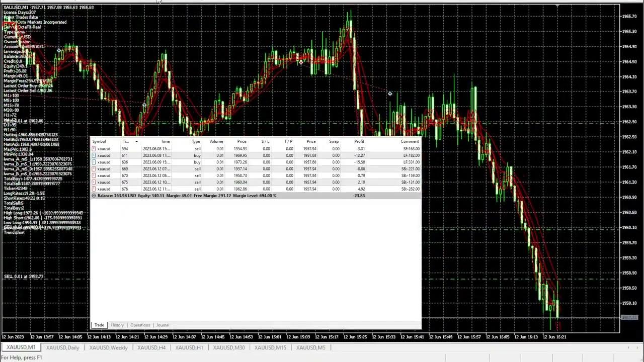Click open price 1958.73 cell
Image resolution: width=644 pixels, height=362 pixels.
(x=240, y=175)
